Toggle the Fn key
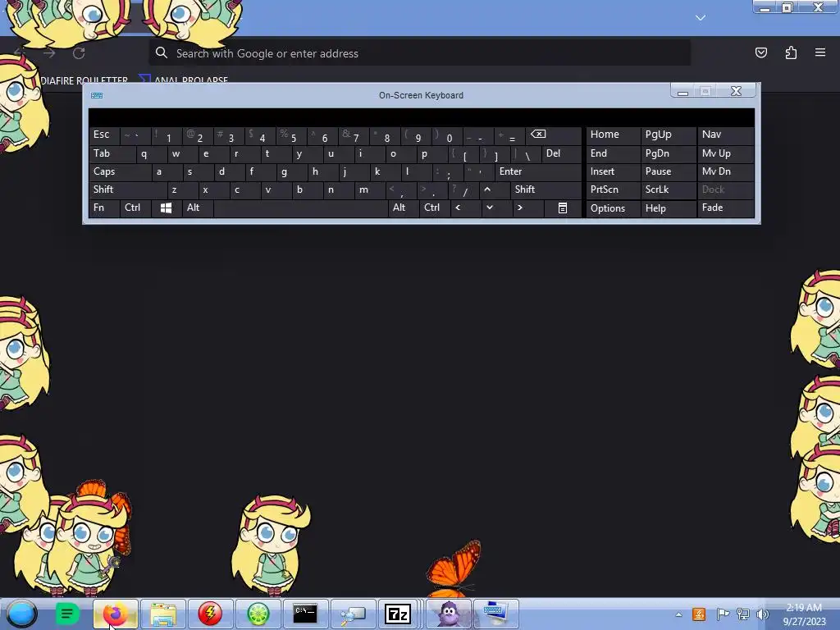 point(104,208)
